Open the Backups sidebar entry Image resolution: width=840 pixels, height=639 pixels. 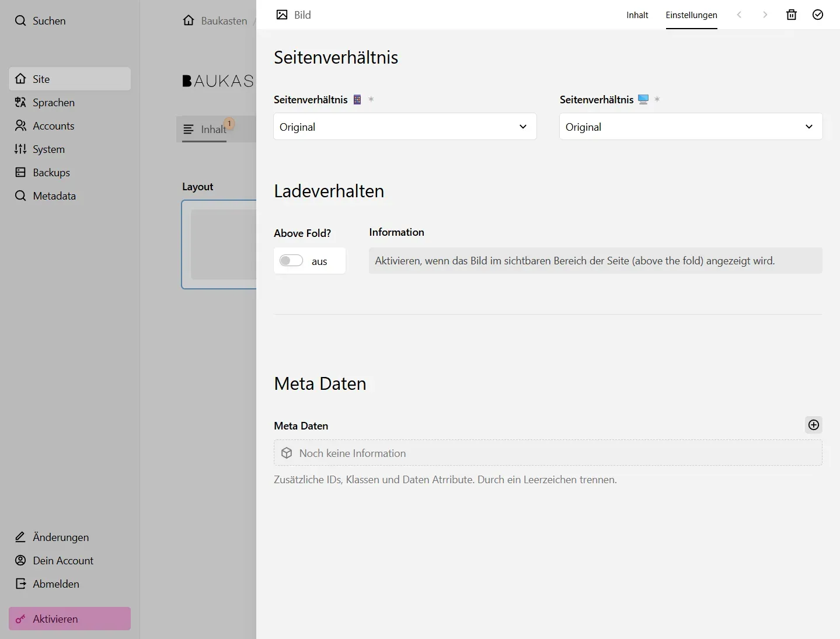[50, 172]
